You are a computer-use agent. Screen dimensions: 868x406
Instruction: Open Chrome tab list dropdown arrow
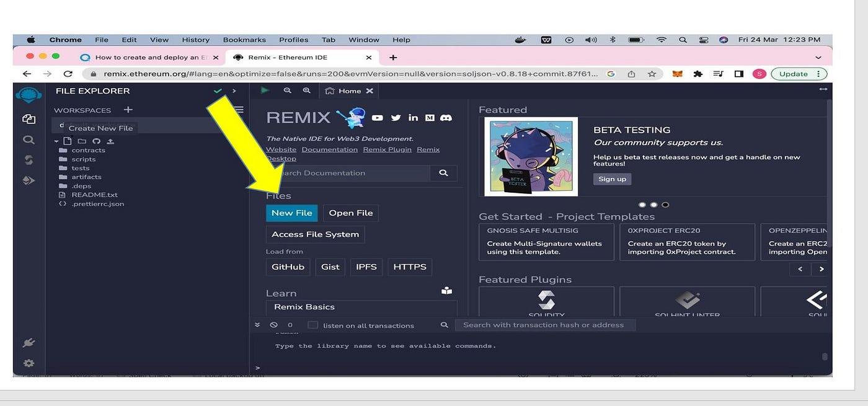click(818, 57)
